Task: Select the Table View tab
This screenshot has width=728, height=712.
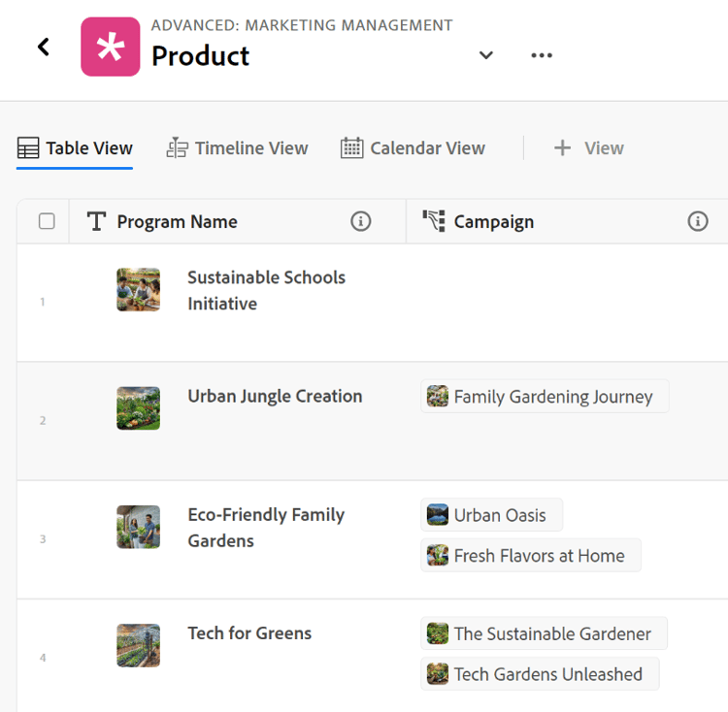Action: [75, 148]
